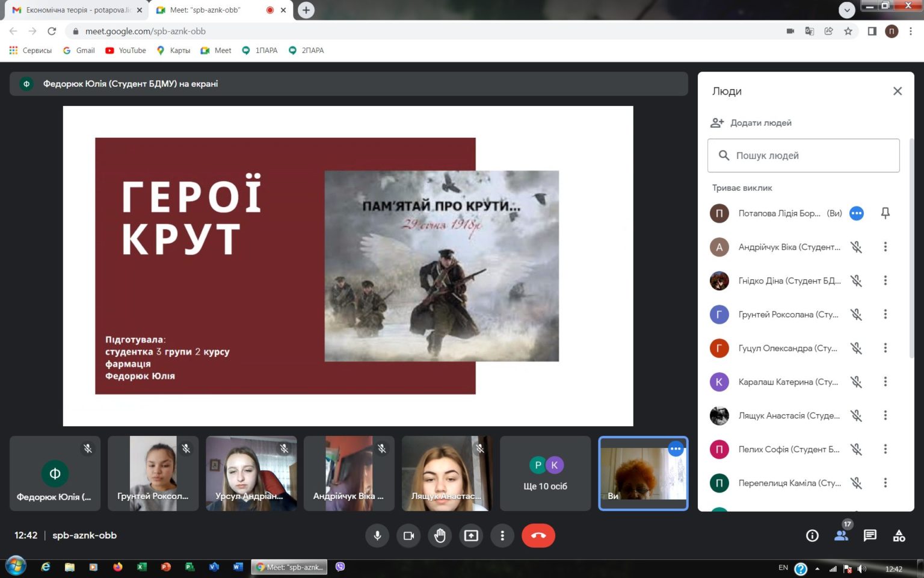Toggle the people panel icon
Screen dimensions: 924x578
[841, 535]
